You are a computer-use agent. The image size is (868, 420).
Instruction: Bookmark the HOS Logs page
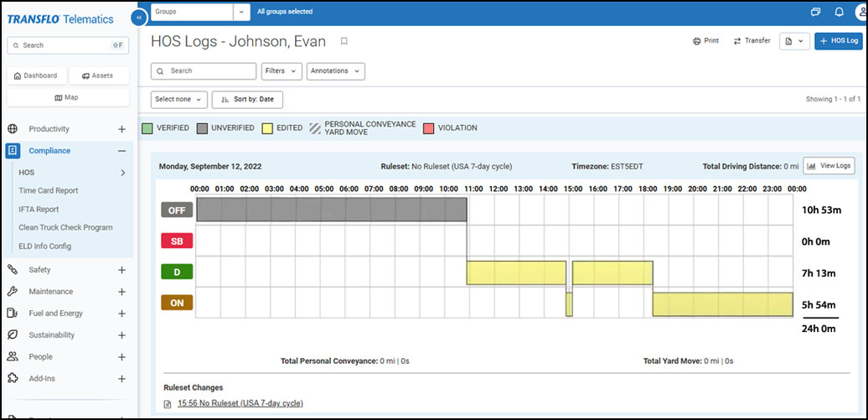coord(344,41)
